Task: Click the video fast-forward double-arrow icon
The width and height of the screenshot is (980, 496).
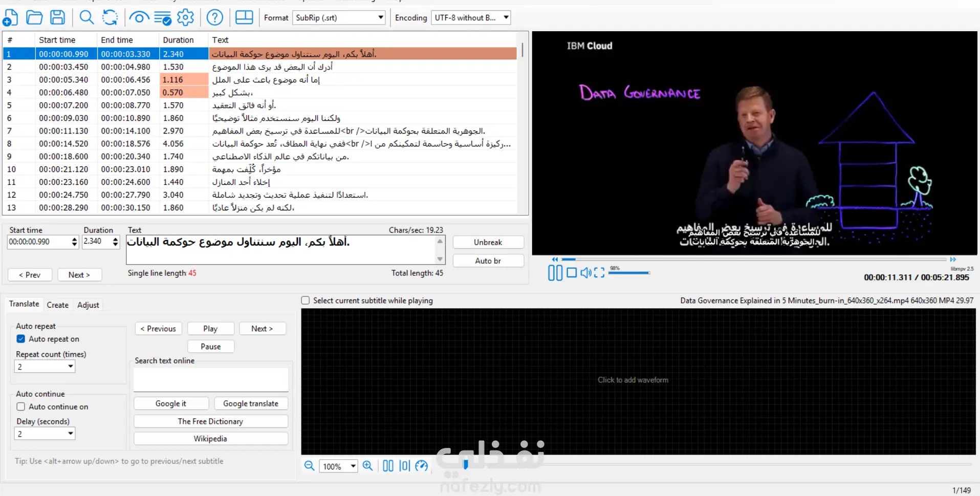Action: [x=953, y=260]
